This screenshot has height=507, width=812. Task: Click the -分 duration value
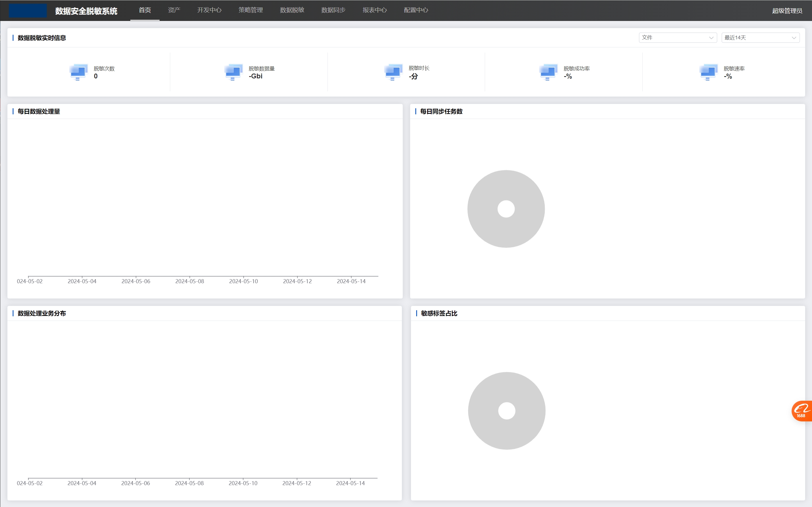(x=413, y=76)
